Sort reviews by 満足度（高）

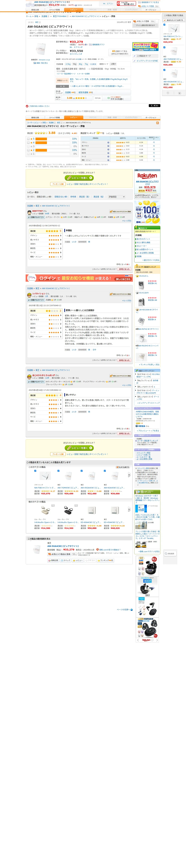coord(84,197)
